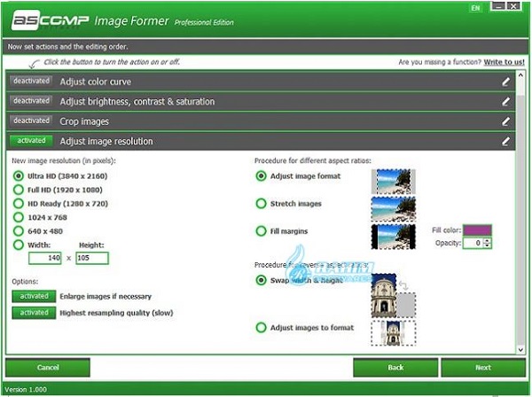
Task: Select Ultra HD (3840 x 2160) resolution
Action: [19, 176]
